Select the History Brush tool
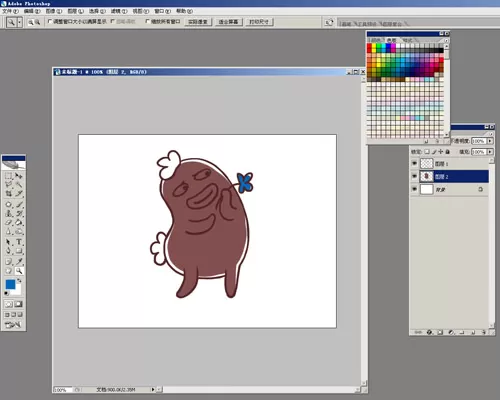This screenshot has width=500, height=400. click(19, 213)
